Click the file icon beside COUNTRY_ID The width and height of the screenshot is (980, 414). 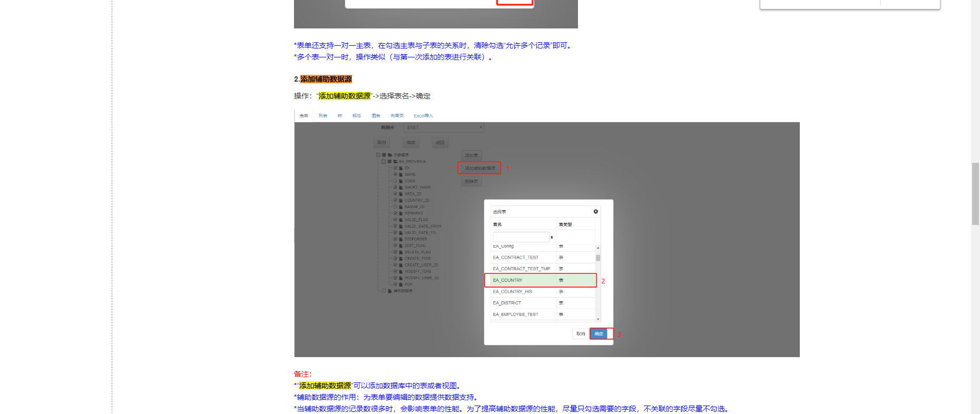pos(401,200)
